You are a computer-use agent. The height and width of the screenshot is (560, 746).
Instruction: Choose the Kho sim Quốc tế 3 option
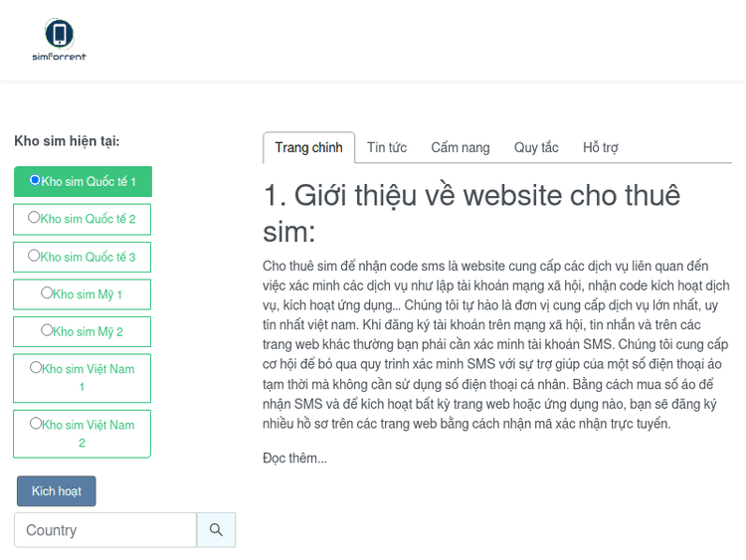click(34, 256)
